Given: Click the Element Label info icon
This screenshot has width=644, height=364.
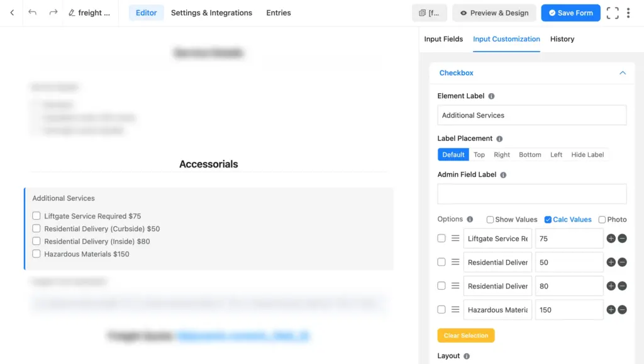Looking at the screenshot, I should [x=491, y=96].
